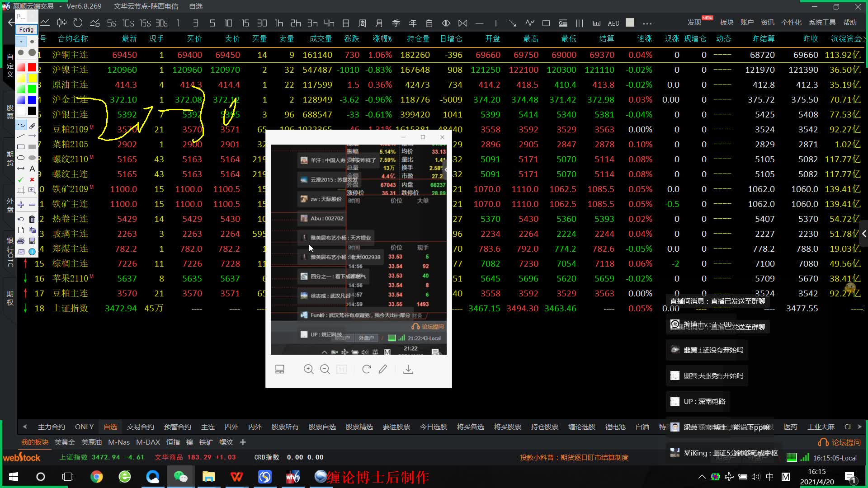868x488 pixels.
Task: Pick the solid blue color swatch
Action: click(x=32, y=100)
